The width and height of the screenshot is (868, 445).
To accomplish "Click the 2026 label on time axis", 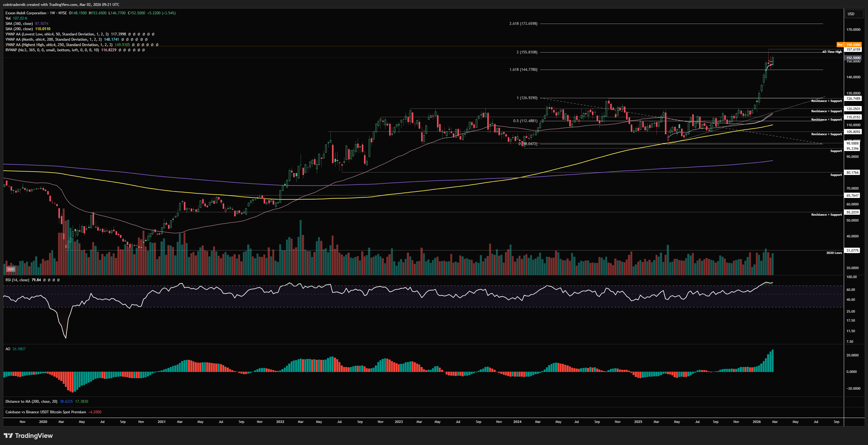I will (x=757, y=422).
